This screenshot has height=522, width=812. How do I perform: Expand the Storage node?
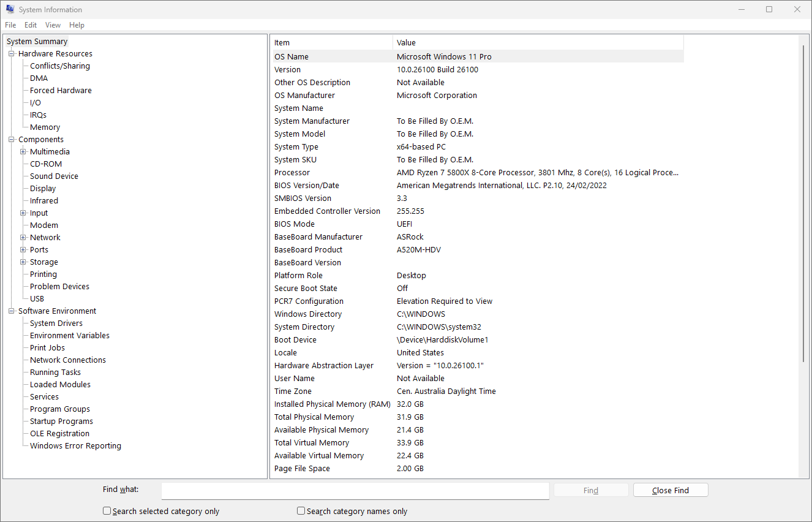(21, 262)
